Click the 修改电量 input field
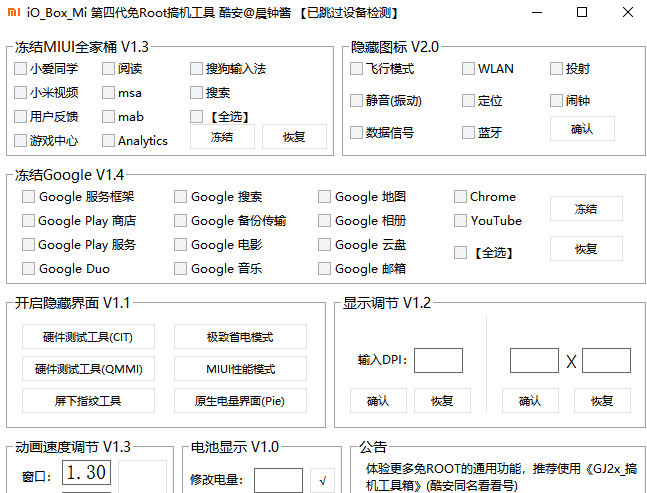Screen dimensions: 647x493 (x=278, y=480)
